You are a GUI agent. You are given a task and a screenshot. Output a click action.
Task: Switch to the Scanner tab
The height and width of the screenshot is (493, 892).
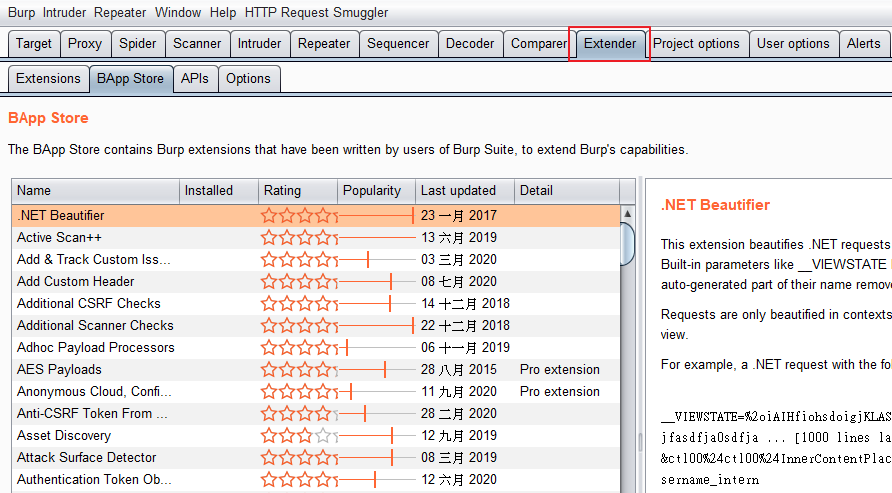(x=197, y=44)
